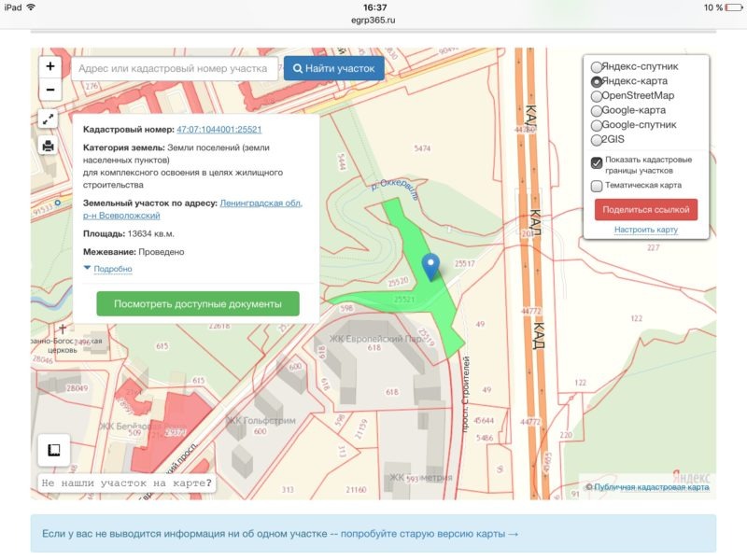The height and width of the screenshot is (560, 747).
Task: Open Настроить карту settings link
Action: click(646, 230)
